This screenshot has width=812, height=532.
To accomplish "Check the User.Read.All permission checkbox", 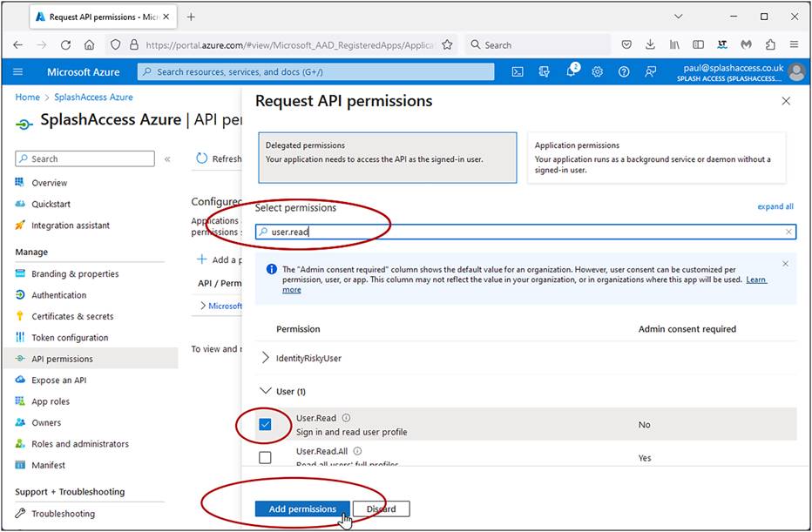I will 265,457.
